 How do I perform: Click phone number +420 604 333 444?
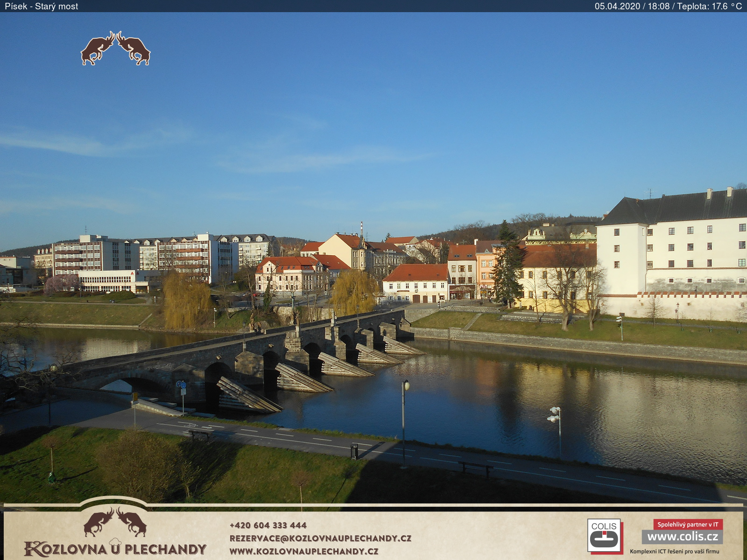point(268,525)
